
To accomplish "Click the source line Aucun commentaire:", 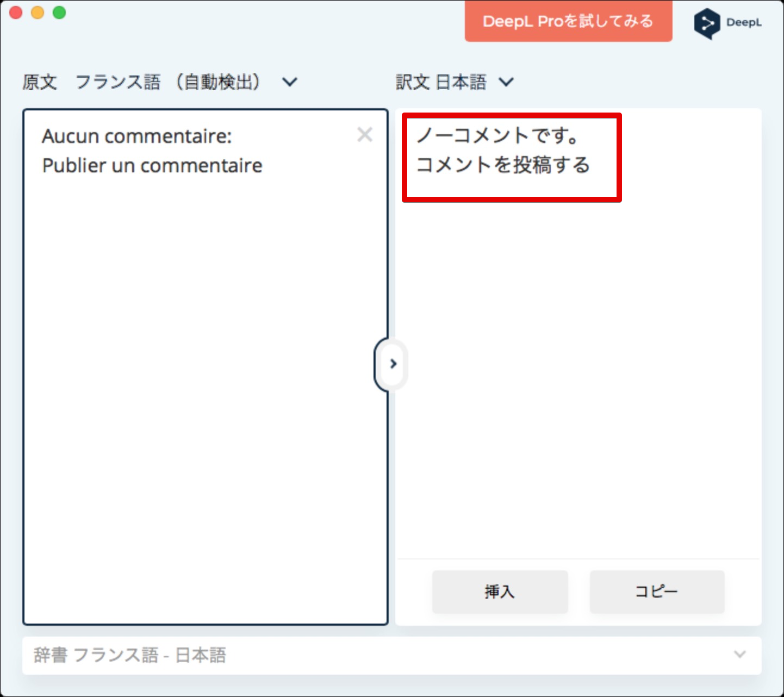I will coord(137,136).
